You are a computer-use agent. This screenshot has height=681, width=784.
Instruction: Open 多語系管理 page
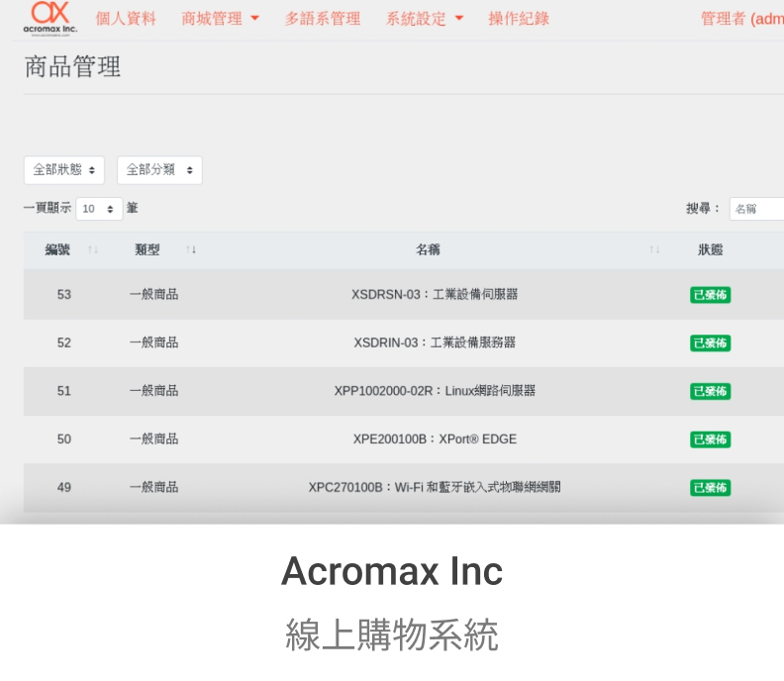tap(323, 19)
